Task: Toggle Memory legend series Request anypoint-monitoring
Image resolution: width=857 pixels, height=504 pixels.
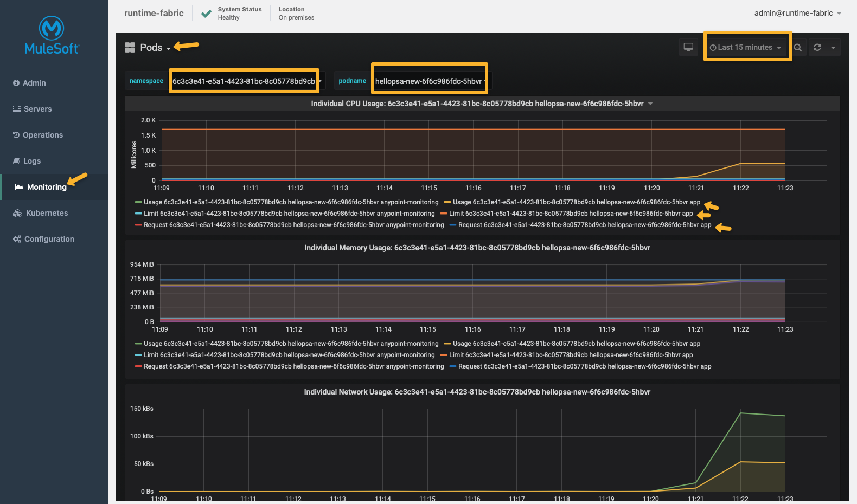Action: pyautogui.click(x=293, y=366)
